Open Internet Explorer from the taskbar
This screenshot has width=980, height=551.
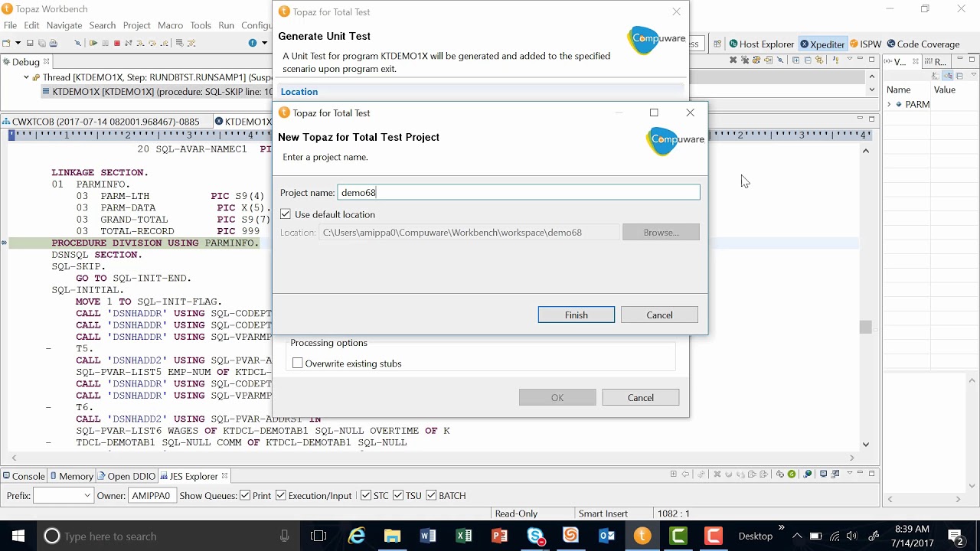tap(357, 536)
